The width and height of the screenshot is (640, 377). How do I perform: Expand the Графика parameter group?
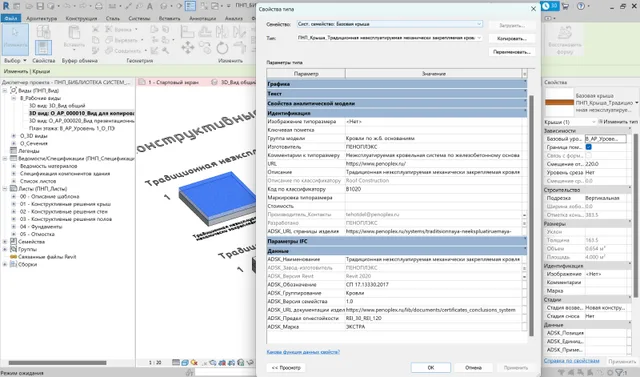click(397, 84)
